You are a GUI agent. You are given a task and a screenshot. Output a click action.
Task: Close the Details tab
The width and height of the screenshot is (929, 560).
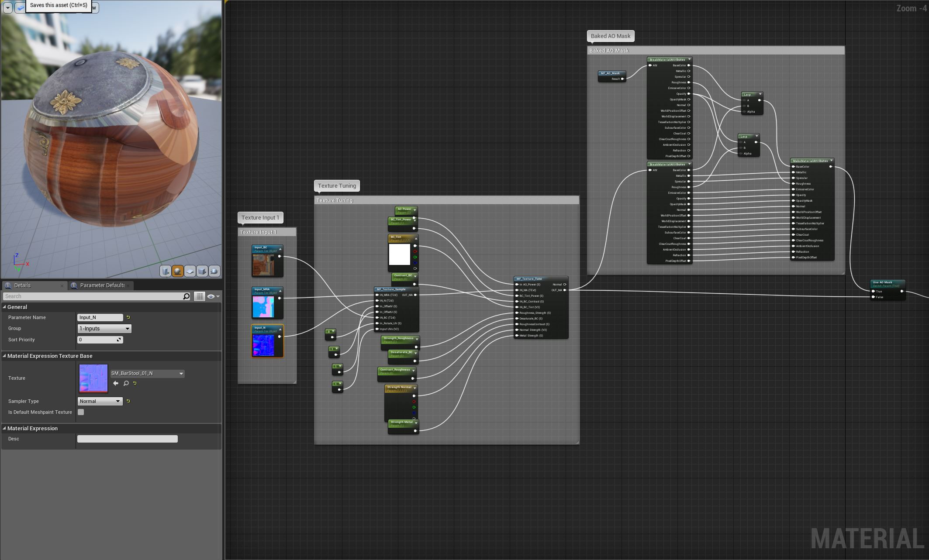62,285
